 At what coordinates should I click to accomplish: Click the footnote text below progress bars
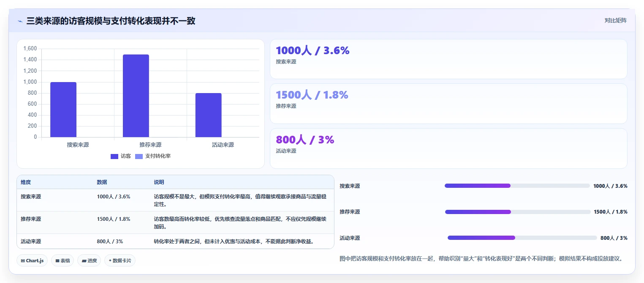(x=481, y=258)
